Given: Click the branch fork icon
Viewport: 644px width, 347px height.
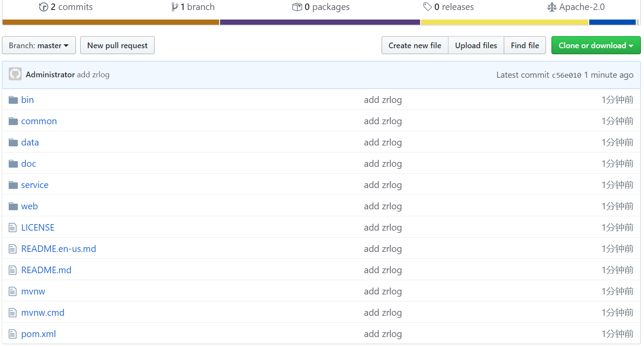Looking at the screenshot, I should point(175,7).
